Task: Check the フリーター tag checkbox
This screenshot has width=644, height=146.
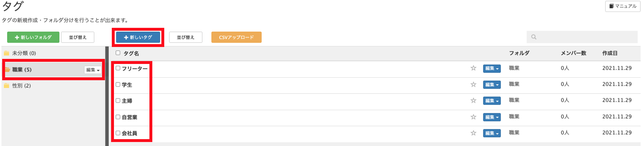Action: (118, 68)
